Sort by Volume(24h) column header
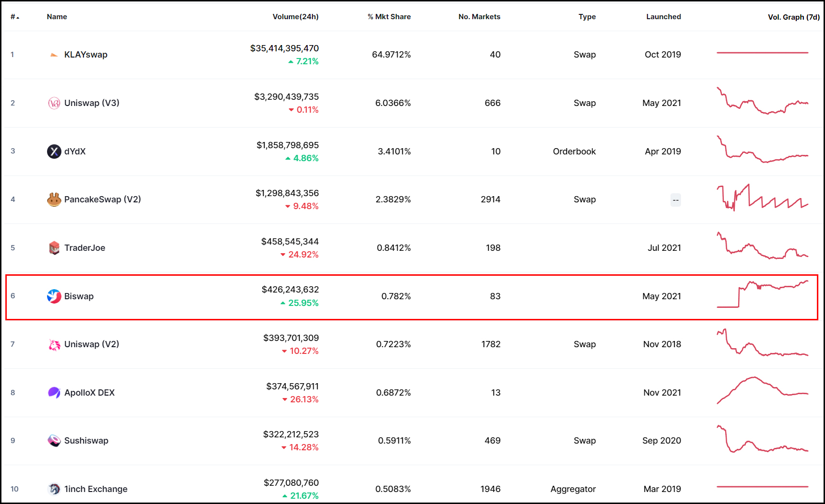The image size is (825, 504). pos(296,17)
